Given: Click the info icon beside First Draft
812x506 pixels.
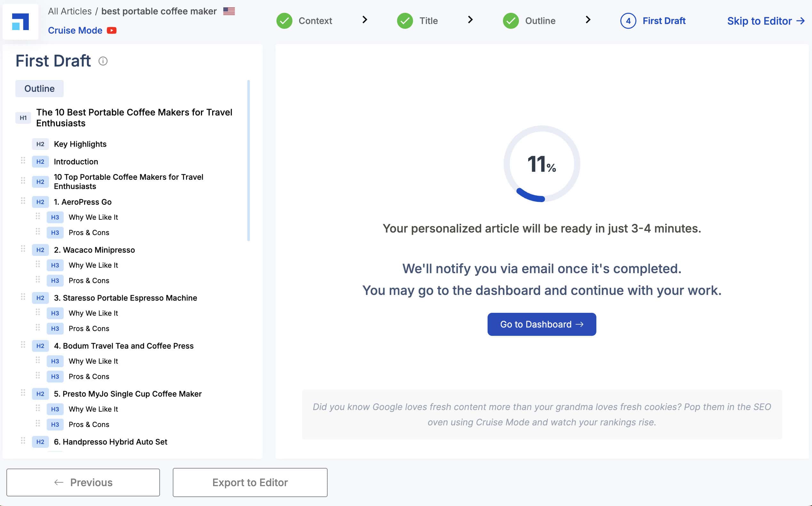Looking at the screenshot, I should pyautogui.click(x=103, y=61).
